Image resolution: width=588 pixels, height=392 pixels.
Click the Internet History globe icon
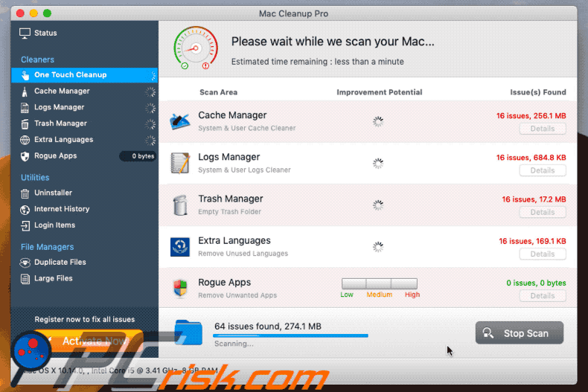pos(25,210)
